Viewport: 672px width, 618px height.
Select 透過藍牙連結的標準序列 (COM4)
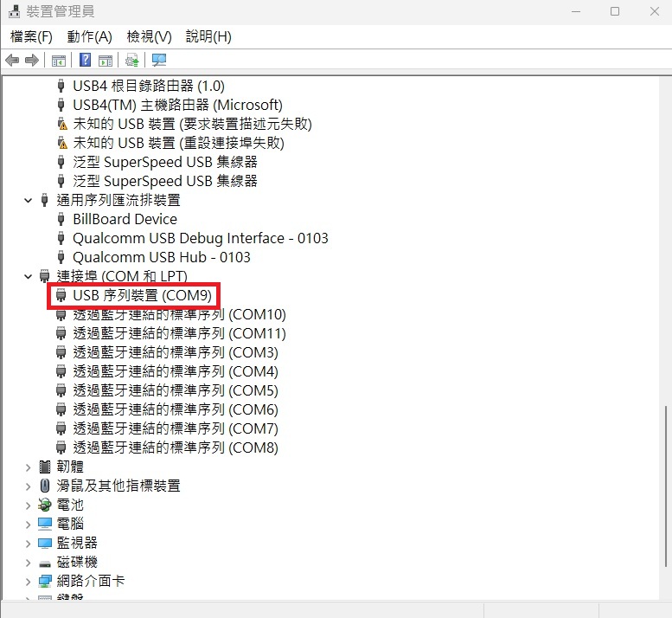pos(176,371)
